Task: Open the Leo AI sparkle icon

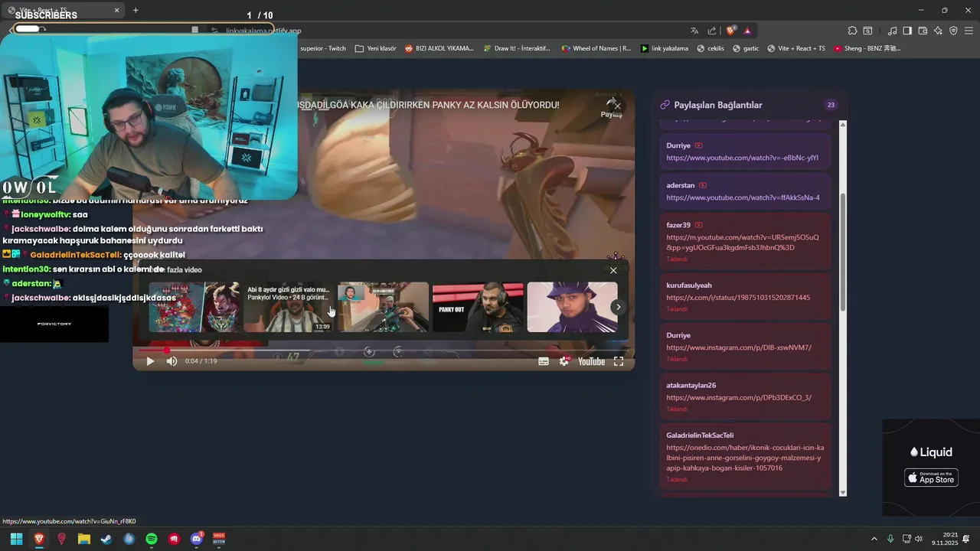Action: click(938, 31)
